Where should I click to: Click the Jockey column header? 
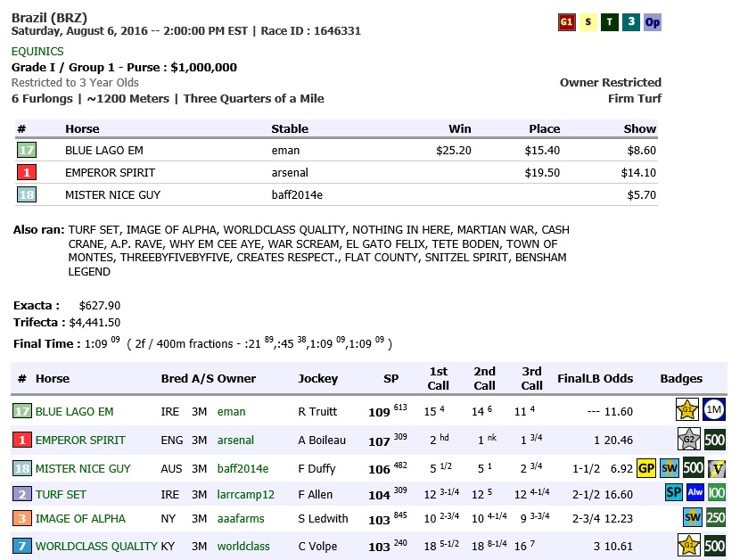pyautogui.click(x=317, y=379)
